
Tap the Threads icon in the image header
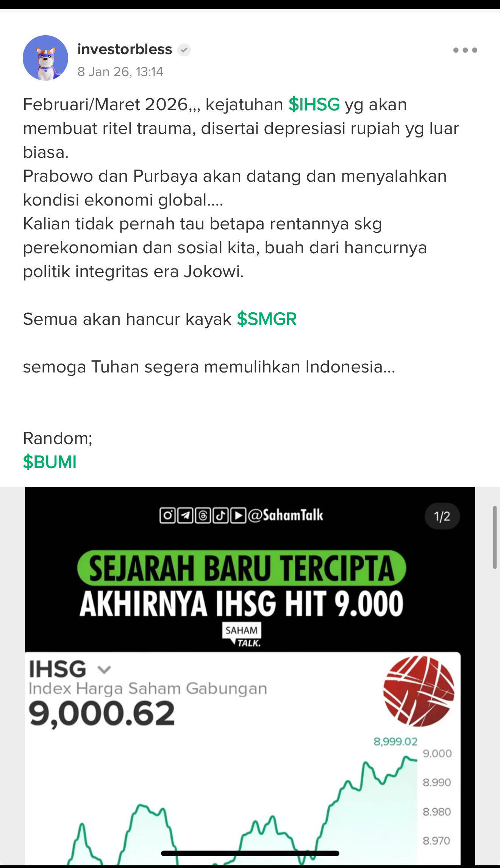pos(203,516)
